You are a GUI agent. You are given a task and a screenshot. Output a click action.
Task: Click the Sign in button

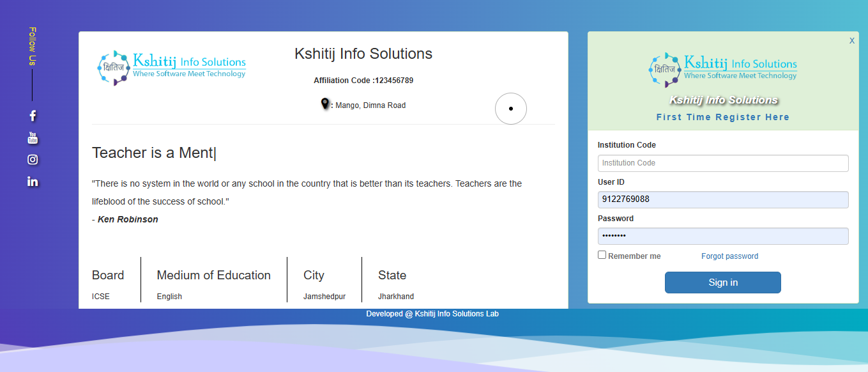(723, 283)
